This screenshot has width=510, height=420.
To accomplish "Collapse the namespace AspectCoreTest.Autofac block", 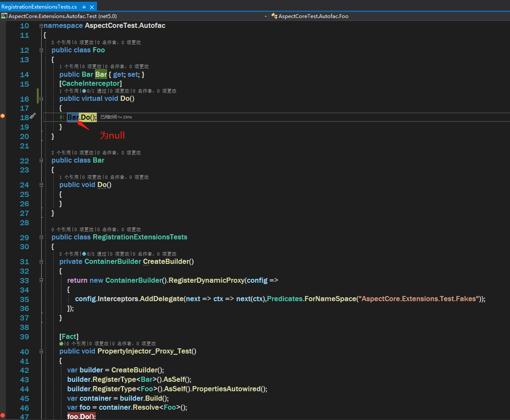I will coord(41,26).
